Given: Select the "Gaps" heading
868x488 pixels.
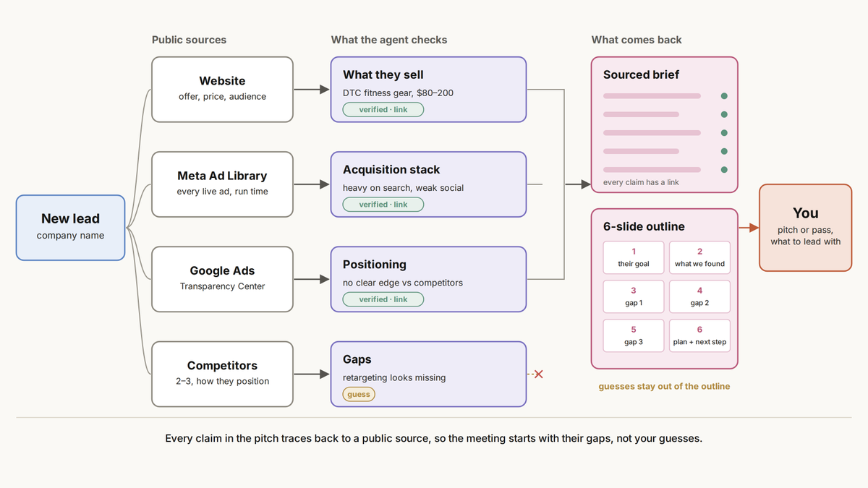Looking at the screenshot, I should [357, 359].
